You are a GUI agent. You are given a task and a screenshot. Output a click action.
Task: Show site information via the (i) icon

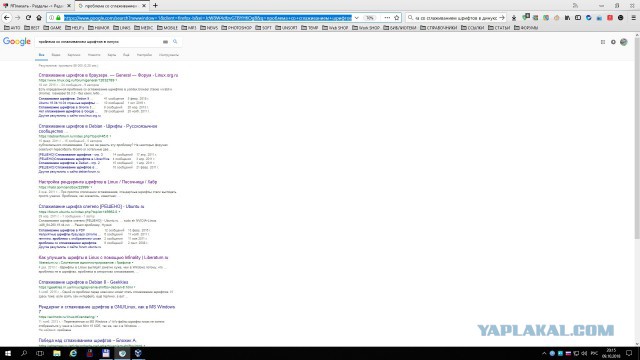pos(51,18)
